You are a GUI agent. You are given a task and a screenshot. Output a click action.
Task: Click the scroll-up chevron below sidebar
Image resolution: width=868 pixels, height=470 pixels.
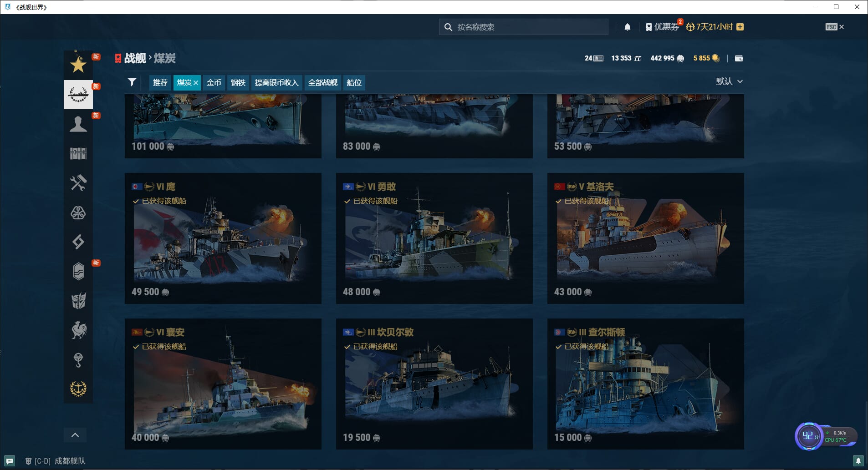point(75,435)
